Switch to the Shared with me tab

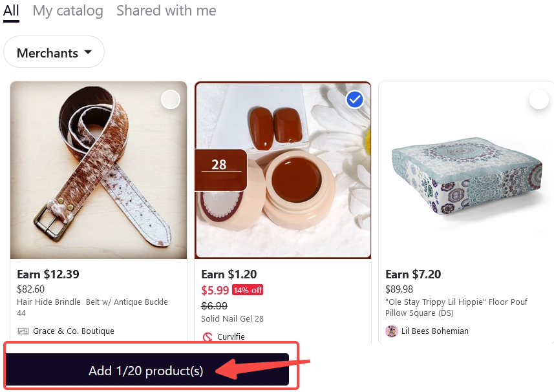[x=165, y=10]
